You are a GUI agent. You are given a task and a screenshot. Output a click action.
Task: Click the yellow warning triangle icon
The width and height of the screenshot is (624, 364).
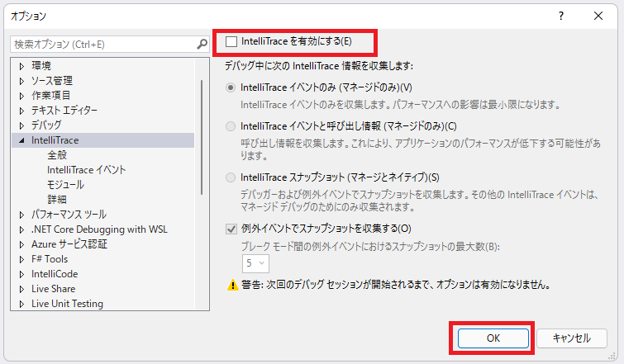point(232,286)
